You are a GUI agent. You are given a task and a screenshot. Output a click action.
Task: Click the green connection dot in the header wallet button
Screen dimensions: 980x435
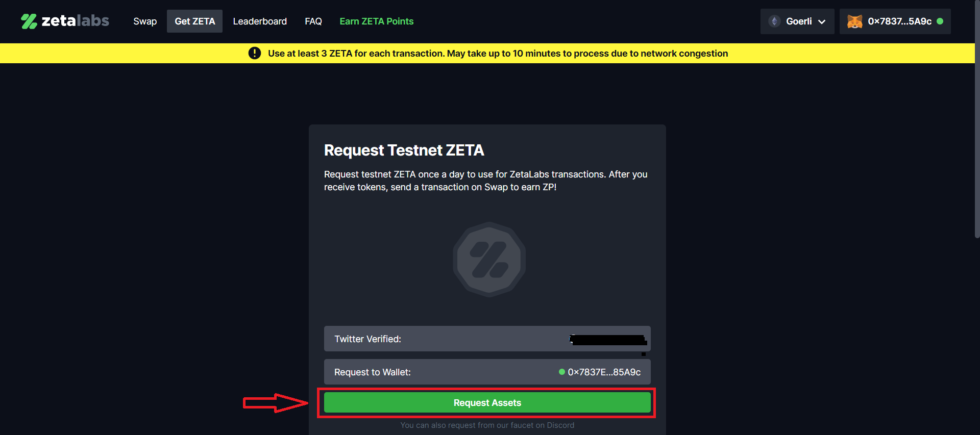[940, 21]
